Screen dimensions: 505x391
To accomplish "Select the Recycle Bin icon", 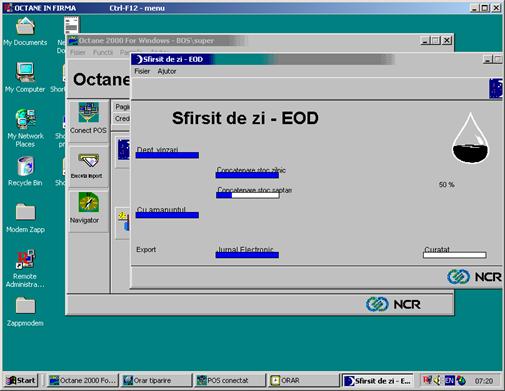I will coord(25,166).
